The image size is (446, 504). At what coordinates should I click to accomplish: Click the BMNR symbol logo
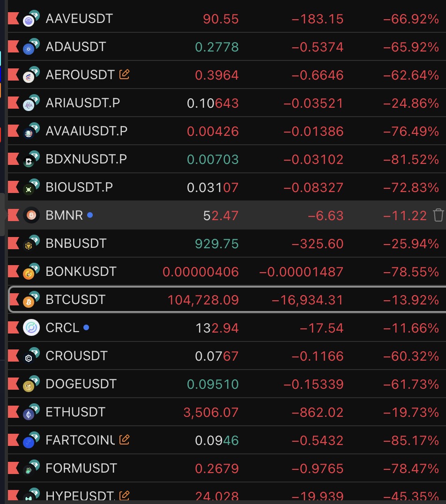tap(31, 215)
